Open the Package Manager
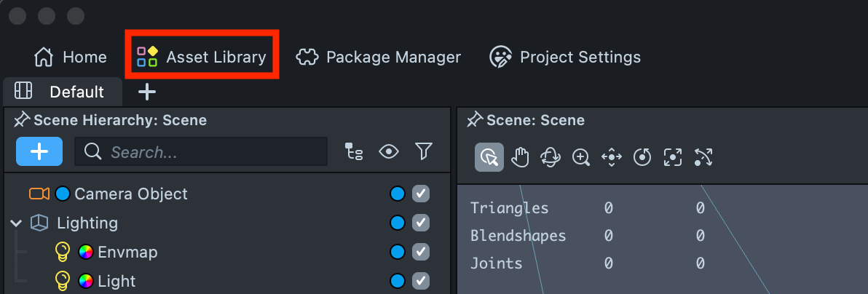 coord(379,57)
